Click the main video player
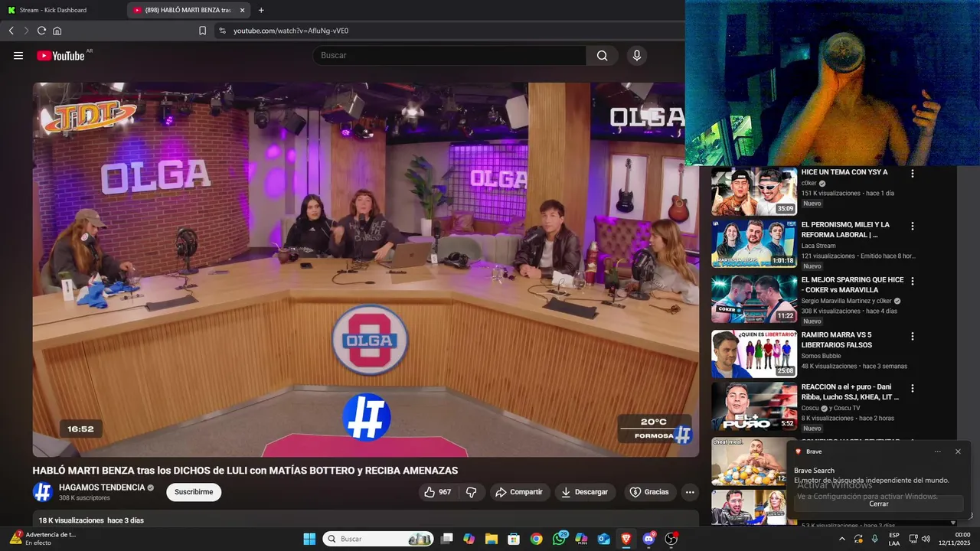 (x=365, y=269)
